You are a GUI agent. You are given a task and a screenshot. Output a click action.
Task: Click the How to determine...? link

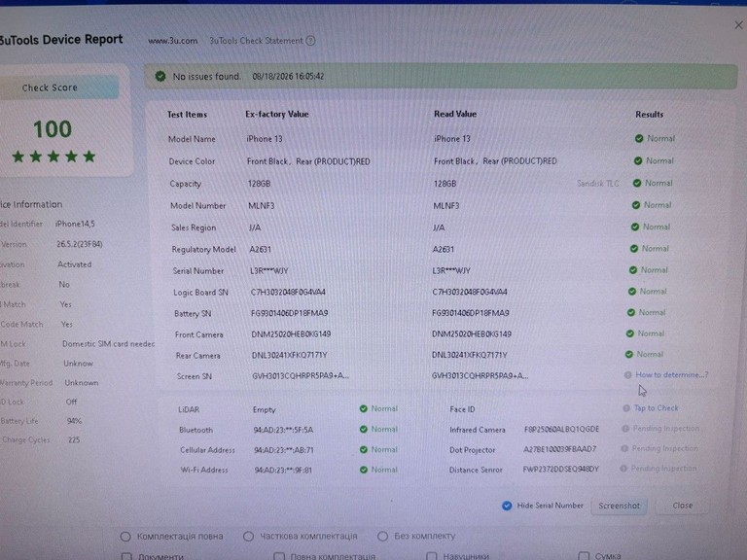(672, 374)
